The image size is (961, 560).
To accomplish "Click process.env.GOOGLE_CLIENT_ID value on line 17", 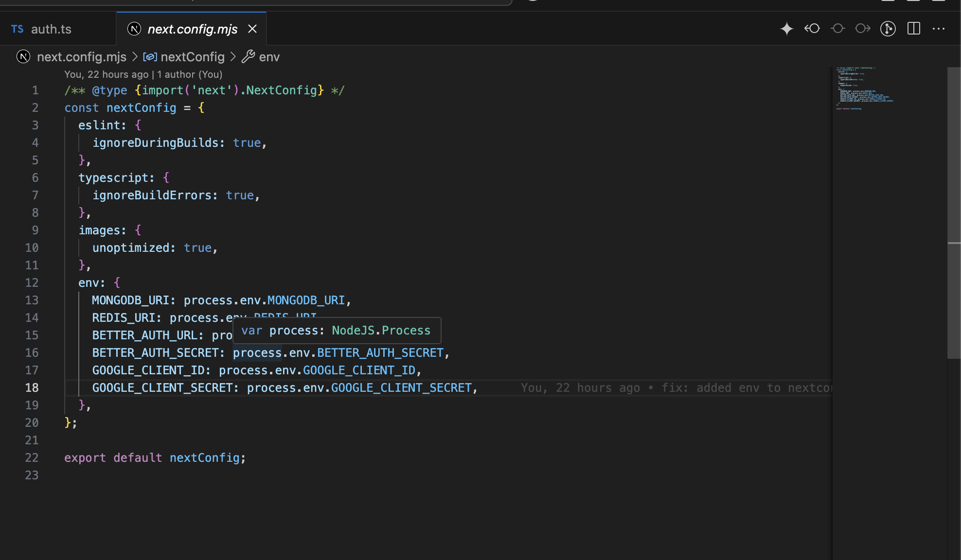I will (x=317, y=370).
